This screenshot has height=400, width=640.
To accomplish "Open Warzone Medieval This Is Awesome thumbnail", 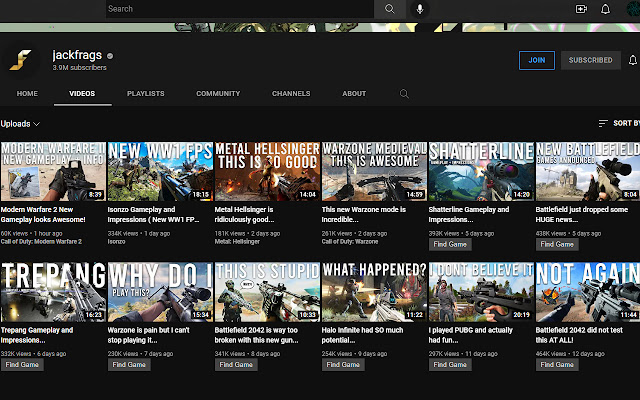I will tap(374, 171).
